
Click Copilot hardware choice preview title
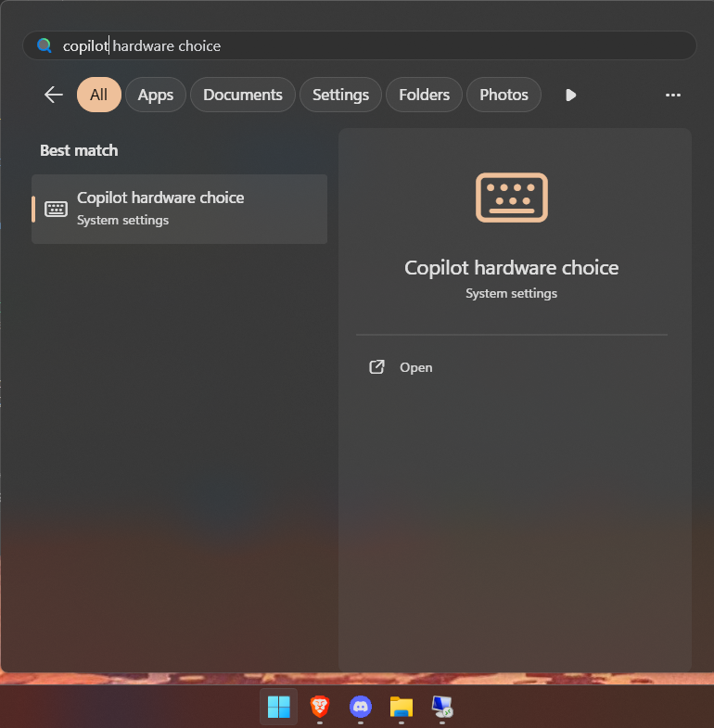click(512, 268)
